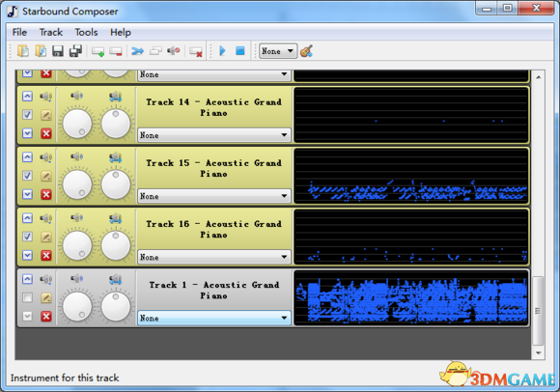Click the Track 15 pan knob

(116, 184)
